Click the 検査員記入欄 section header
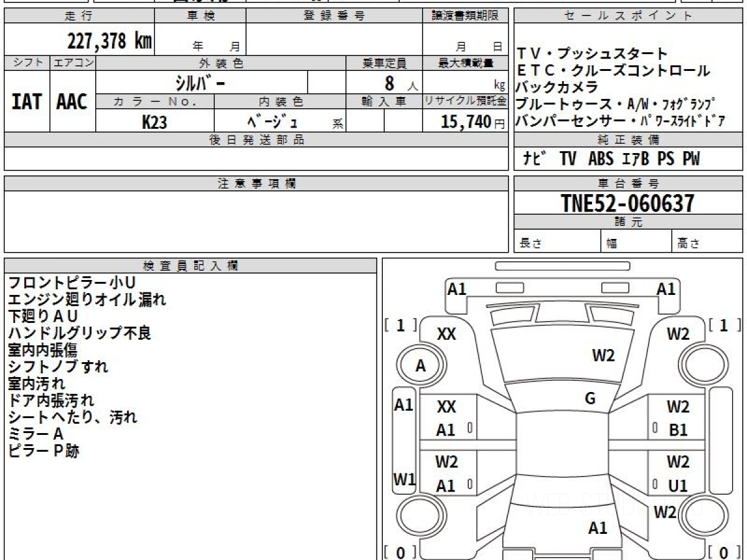This screenshot has height=560, width=747. 190,266
